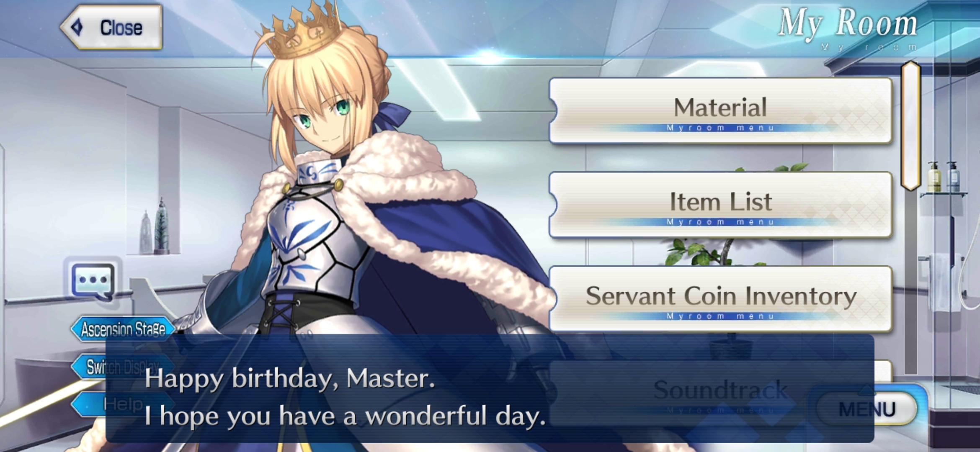Screen dimensions: 980x452
Task: Tap the speech bubble dialogue icon
Action: [x=93, y=281]
